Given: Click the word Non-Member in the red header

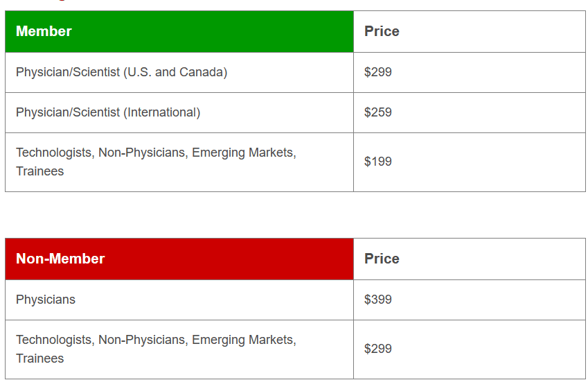Looking at the screenshot, I should point(60,259).
